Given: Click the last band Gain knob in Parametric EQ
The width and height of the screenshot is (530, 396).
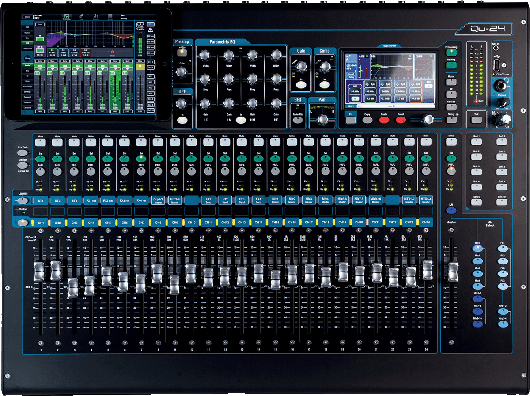Looking at the screenshot, I should 276,103.
